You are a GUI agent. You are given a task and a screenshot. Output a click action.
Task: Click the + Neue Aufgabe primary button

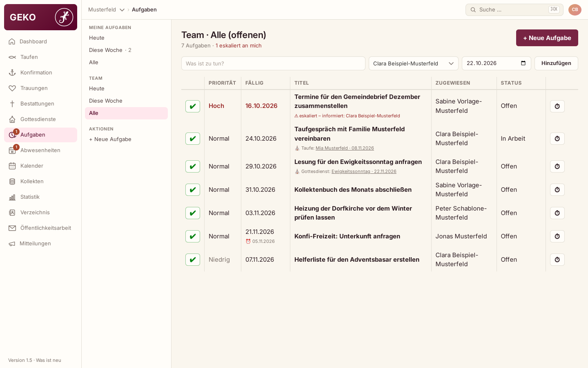point(547,38)
